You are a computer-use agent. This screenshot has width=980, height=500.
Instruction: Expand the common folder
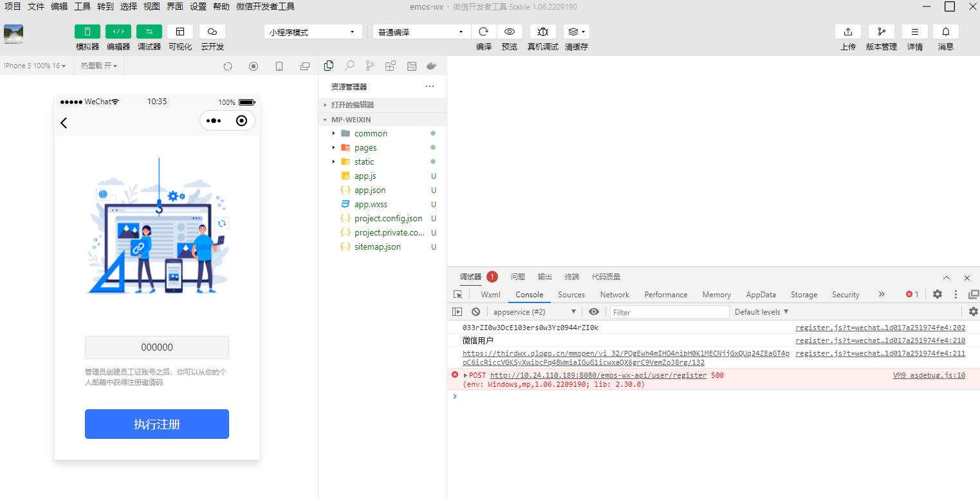point(333,133)
